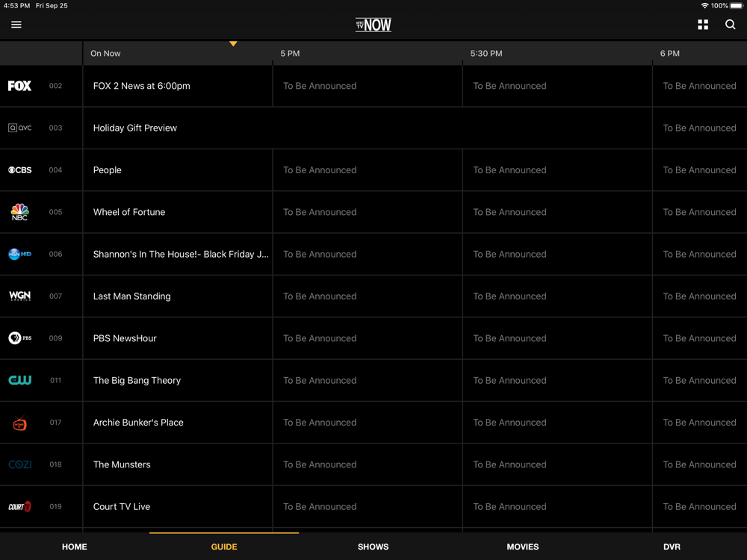
Task: Open PBS NewsHour program
Action: tap(178, 338)
